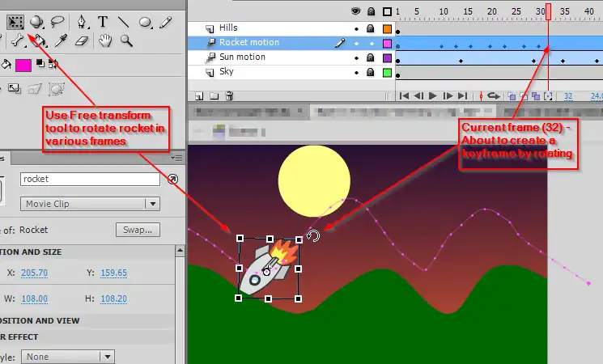Select the Eraser tool

point(82,40)
